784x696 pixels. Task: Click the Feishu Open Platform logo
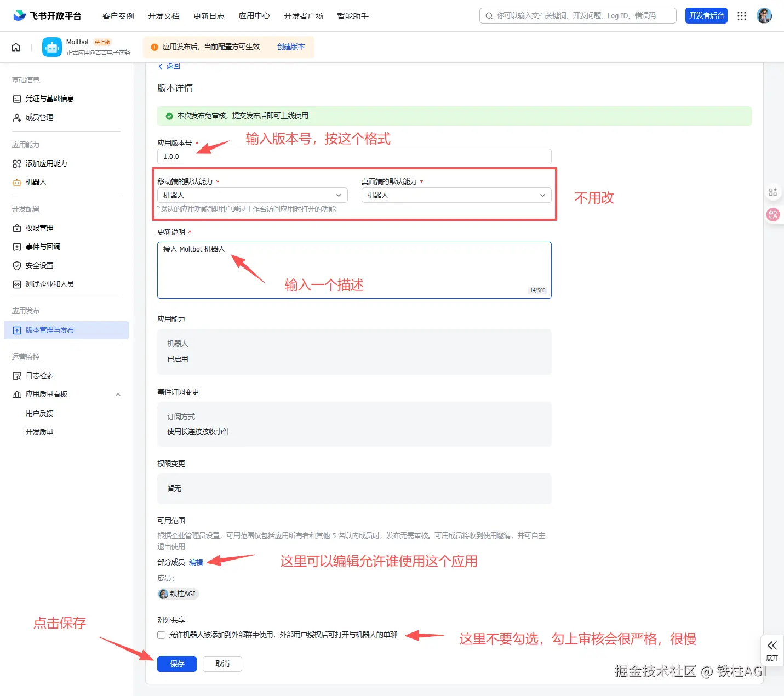coord(47,15)
